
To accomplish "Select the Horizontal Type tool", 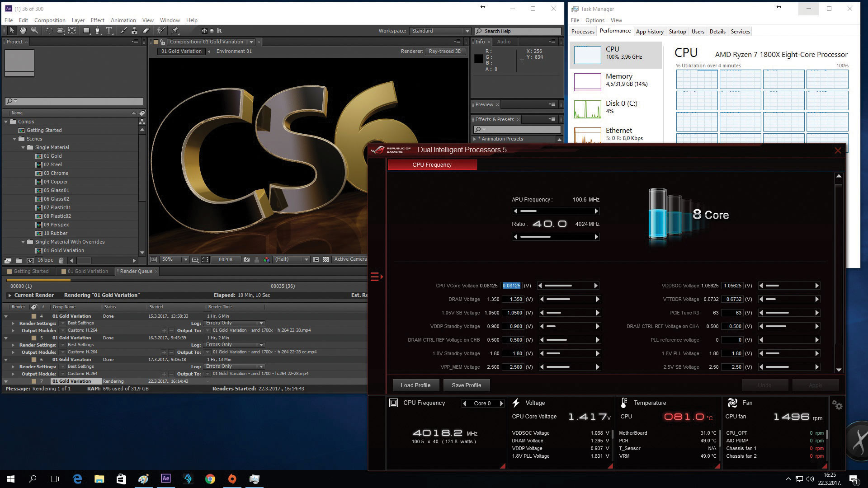I will [109, 31].
